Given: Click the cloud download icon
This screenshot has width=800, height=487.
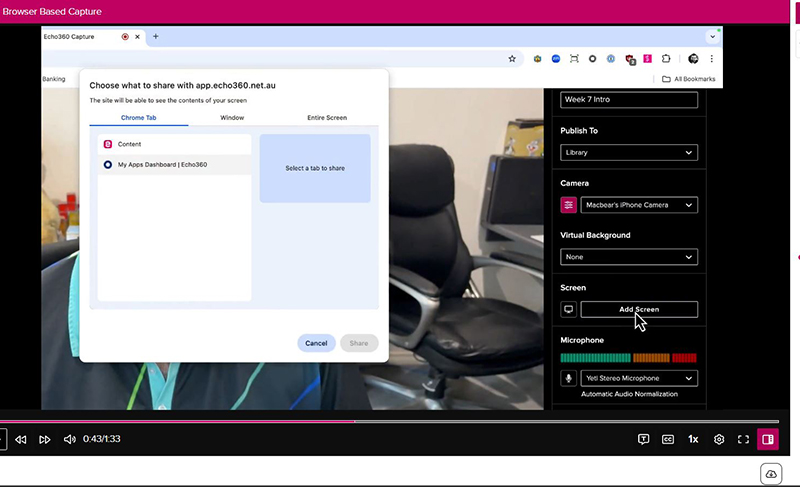Looking at the screenshot, I should coord(771,474).
